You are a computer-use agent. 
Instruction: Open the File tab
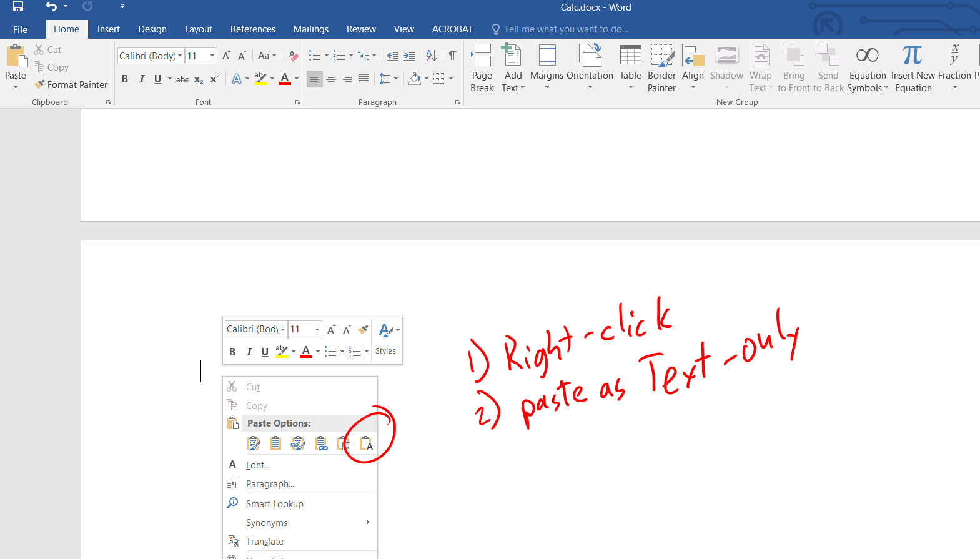(20, 29)
